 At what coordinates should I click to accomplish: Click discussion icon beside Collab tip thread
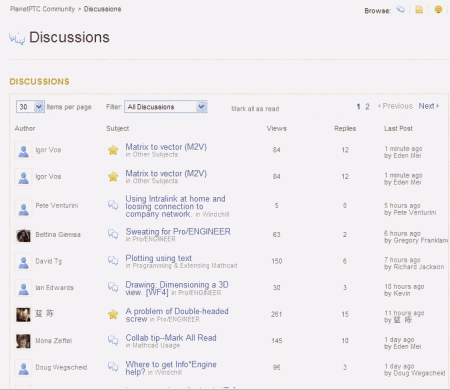[113, 340]
